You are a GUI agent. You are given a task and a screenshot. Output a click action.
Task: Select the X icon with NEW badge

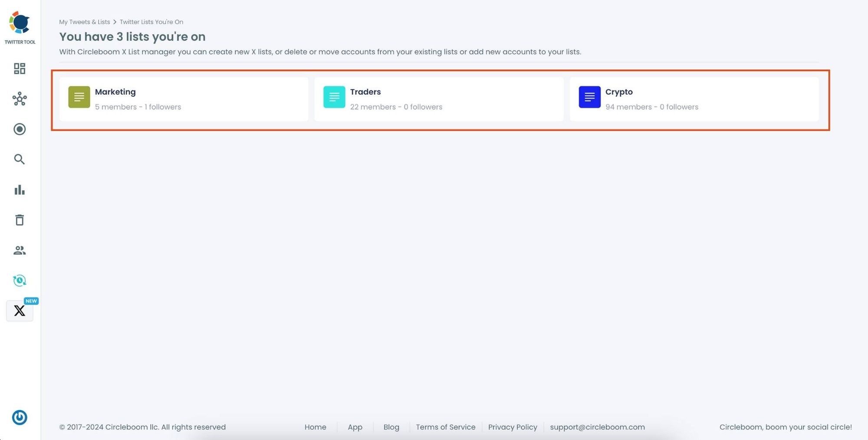pos(20,311)
